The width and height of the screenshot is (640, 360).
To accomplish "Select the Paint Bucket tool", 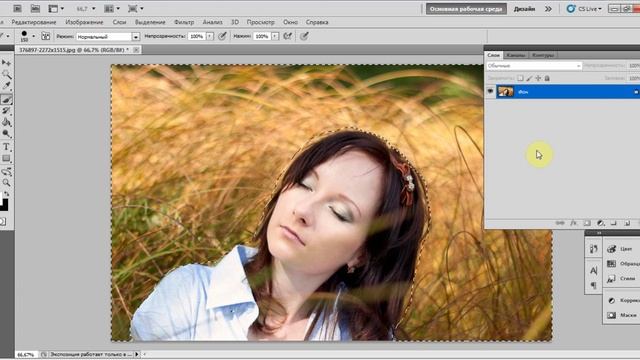I will [6, 122].
